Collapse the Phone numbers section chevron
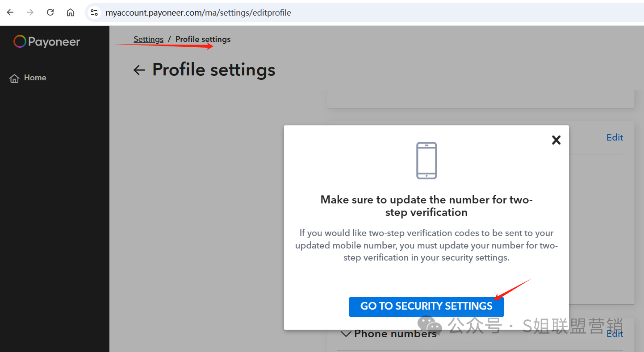This screenshot has height=352, width=644. tap(346, 334)
